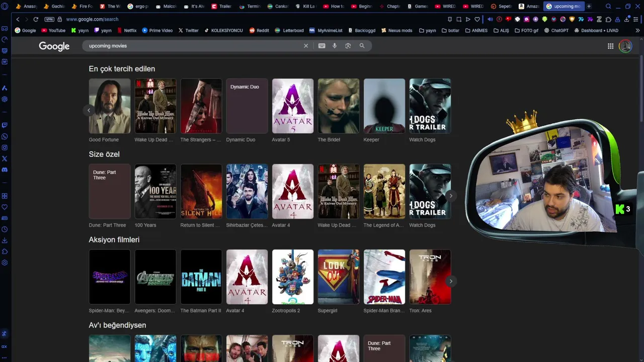Open the toolbar downloads icon with blue dot
This screenshot has height=362, width=644.
[627, 19]
